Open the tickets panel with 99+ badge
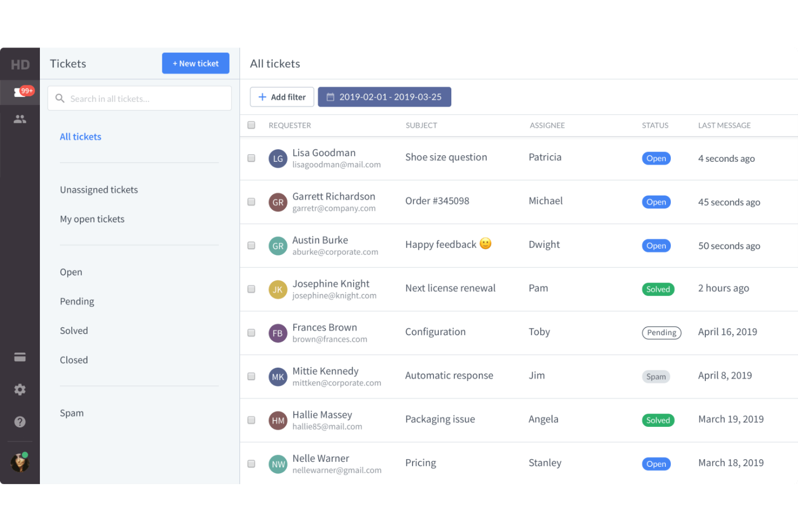This screenshot has height=532, width=798. [x=20, y=92]
